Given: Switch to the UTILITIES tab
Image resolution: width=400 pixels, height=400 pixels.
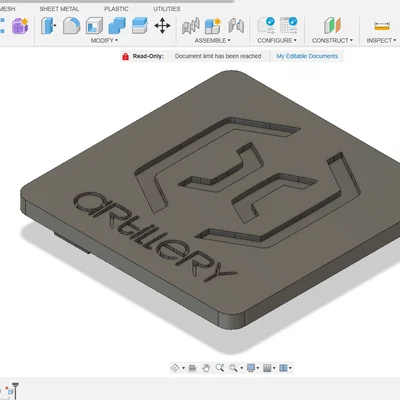Looking at the screenshot, I should [167, 9].
